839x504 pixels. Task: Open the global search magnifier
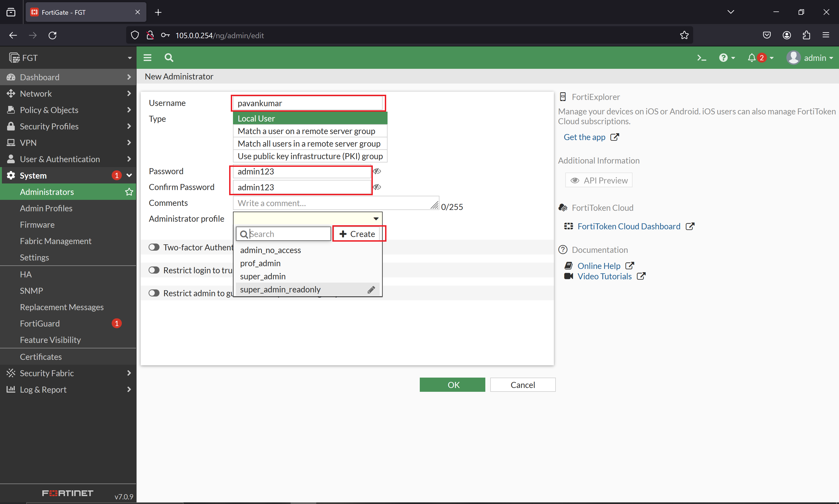point(169,58)
